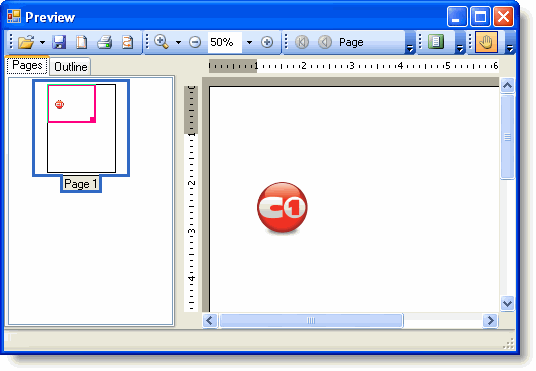Open the 50% zoom level dropdown
Screen dimensions: 536x371
click(x=250, y=43)
